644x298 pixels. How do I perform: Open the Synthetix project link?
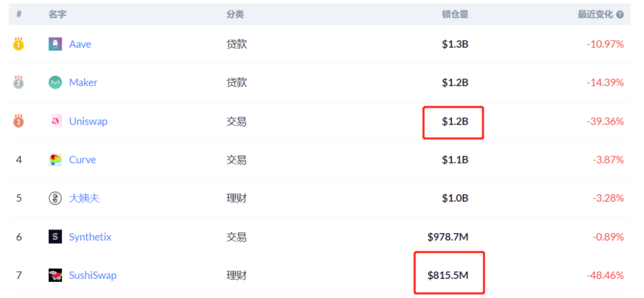pyautogui.click(x=90, y=237)
